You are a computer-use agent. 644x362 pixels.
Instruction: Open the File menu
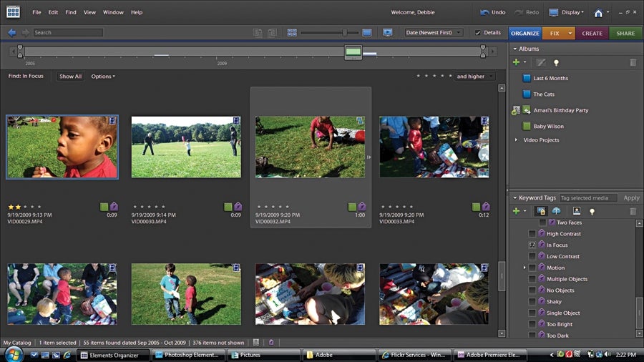coord(36,12)
